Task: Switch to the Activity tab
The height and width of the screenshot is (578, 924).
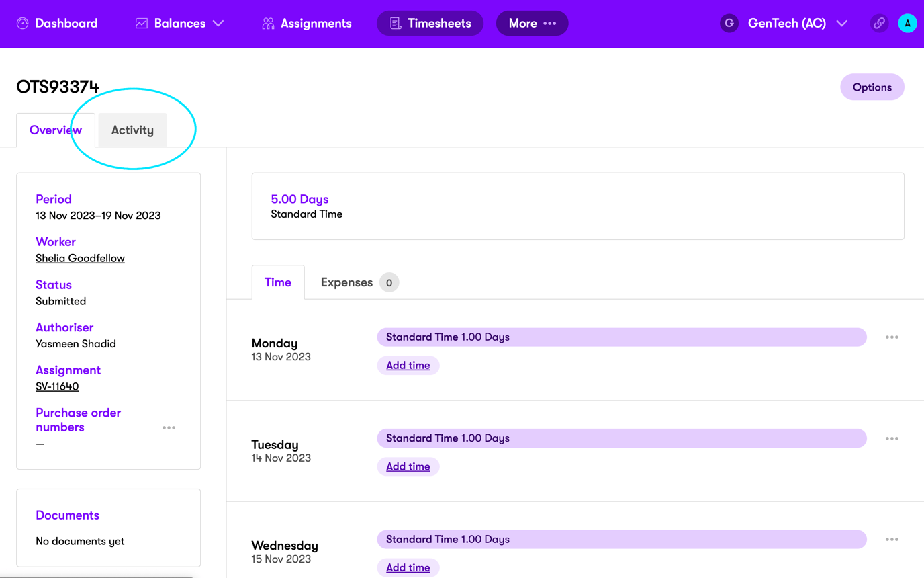Action: tap(132, 130)
